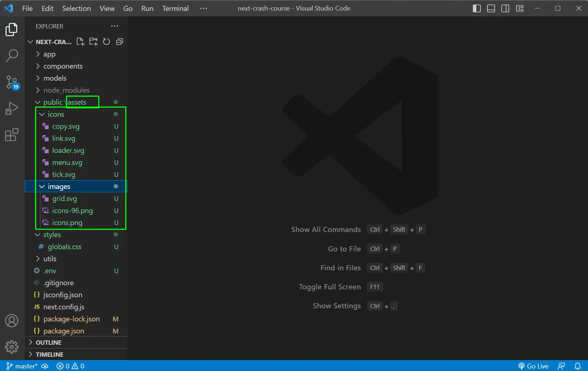
Task: Open the Customize Layout icon
Action: pyautogui.click(x=520, y=8)
